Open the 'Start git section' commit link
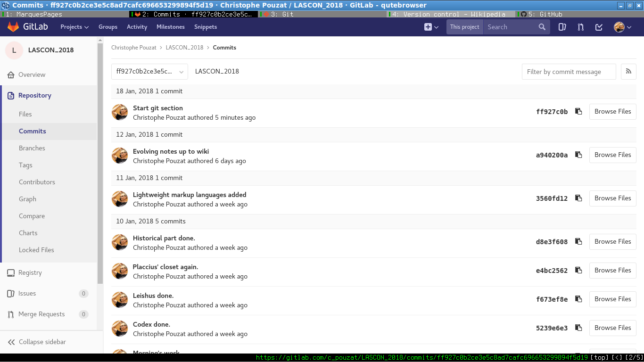Screen dimensions: 644x362 158,108
